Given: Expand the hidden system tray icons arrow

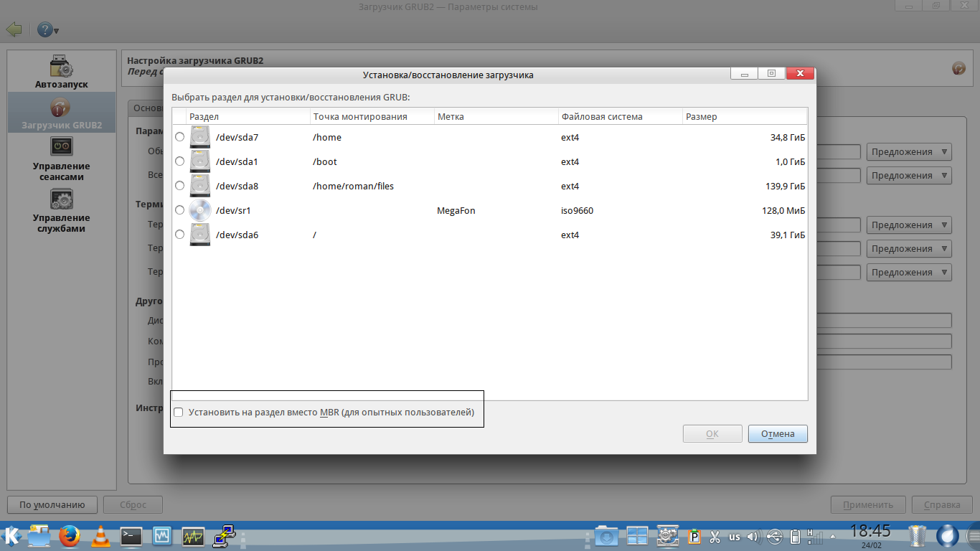Looking at the screenshot, I should tap(833, 536).
